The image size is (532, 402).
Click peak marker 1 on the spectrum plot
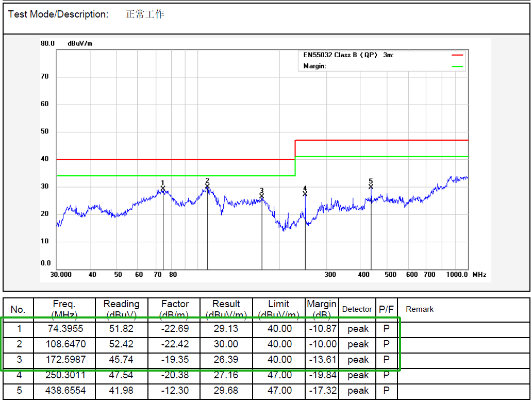(163, 189)
